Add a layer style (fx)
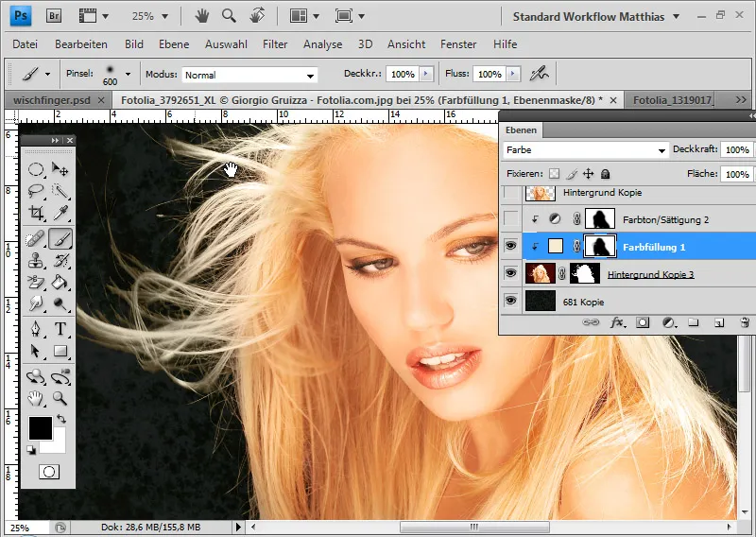756x537 pixels. (617, 322)
